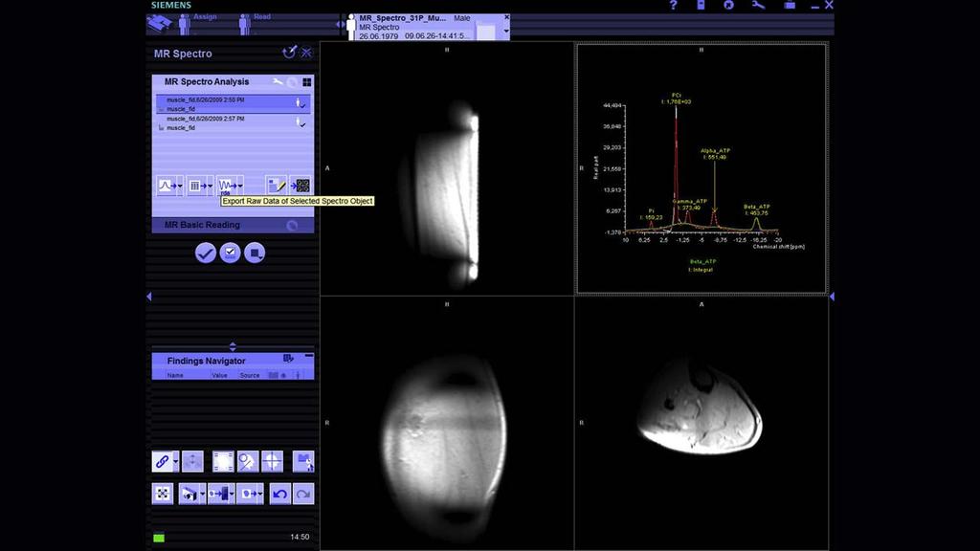The height and width of the screenshot is (551, 980).
Task: Toggle the eye icon in Findings Navigator header
Action: (x=283, y=376)
